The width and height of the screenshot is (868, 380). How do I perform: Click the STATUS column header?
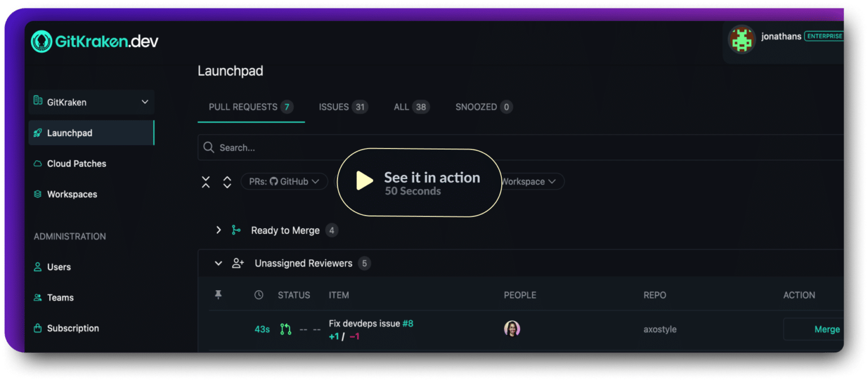pyautogui.click(x=294, y=295)
